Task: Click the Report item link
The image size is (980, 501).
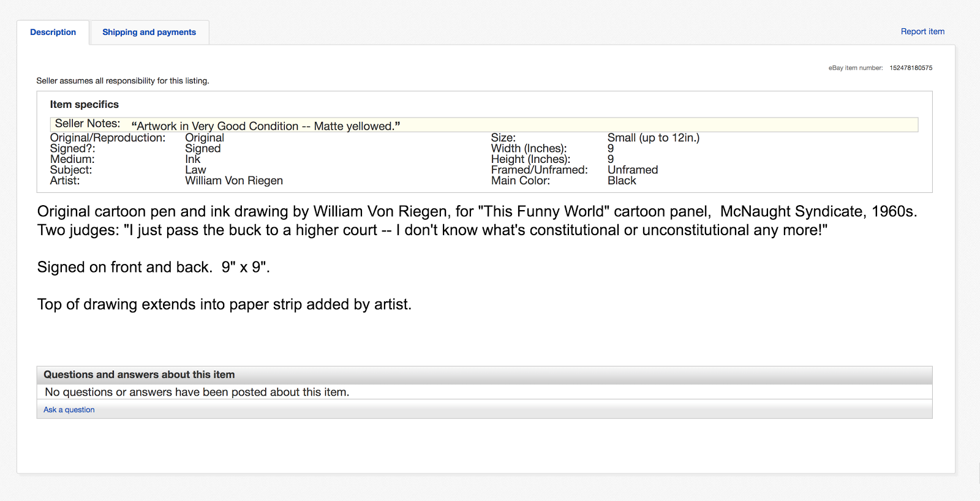Action: tap(922, 32)
